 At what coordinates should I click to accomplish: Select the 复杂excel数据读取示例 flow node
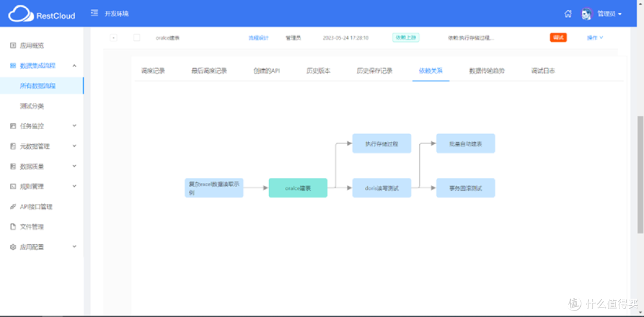[214, 188]
